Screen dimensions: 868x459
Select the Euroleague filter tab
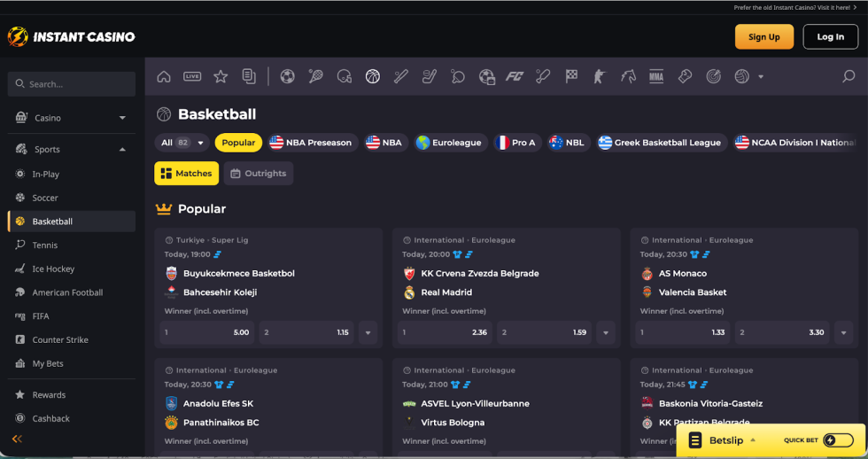[450, 143]
